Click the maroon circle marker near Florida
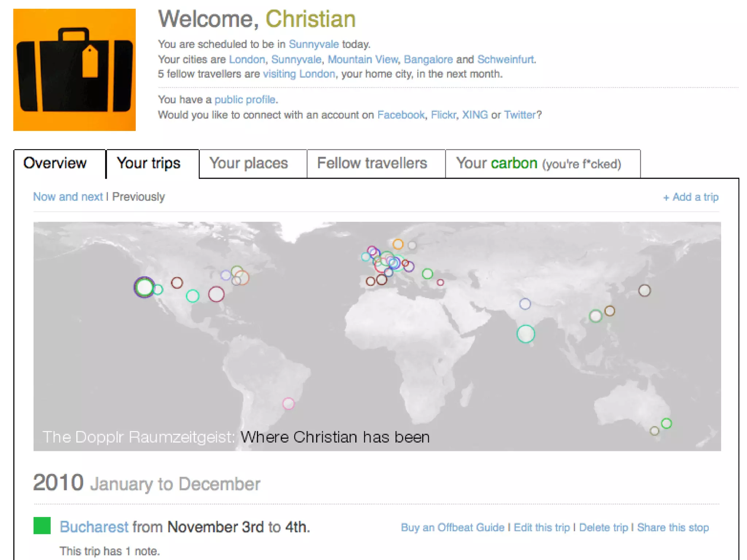The width and height of the screenshot is (747, 560). click(x=216, y=294)
